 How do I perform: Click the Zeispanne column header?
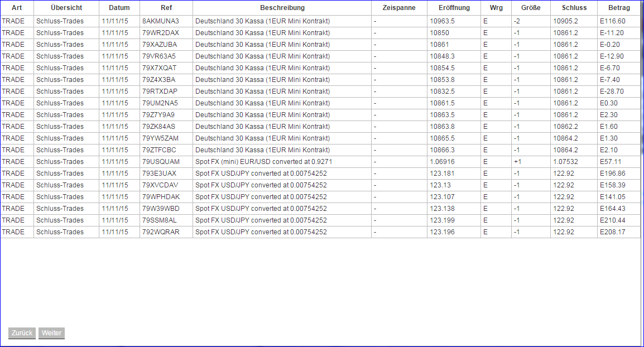398,8
